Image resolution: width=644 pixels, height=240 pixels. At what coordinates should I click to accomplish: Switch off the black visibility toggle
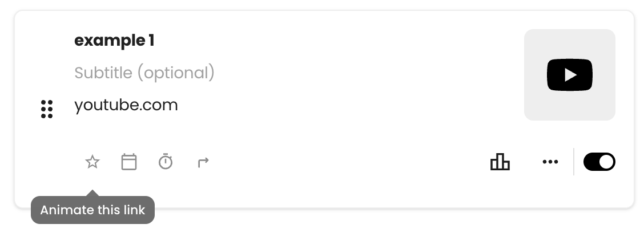coord(599,162)
